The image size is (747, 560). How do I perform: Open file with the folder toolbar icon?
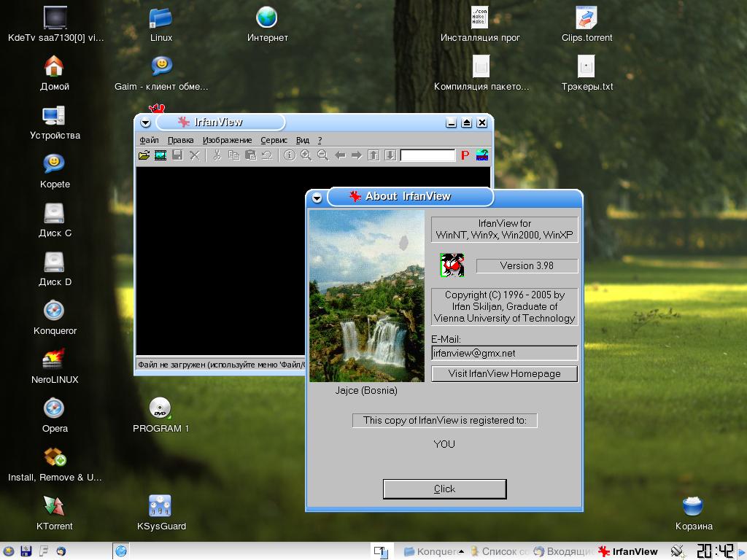(144, 155)
